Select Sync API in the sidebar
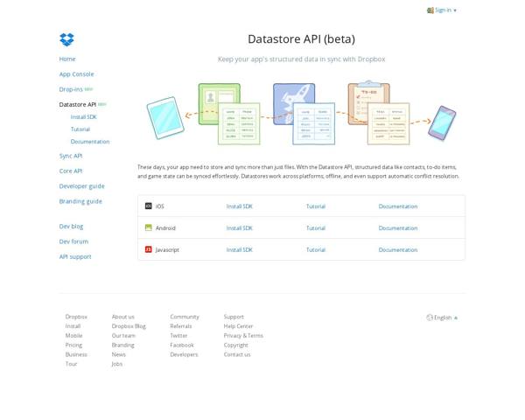This screenshot has height=420, width=525. click(x=71, y=156)
